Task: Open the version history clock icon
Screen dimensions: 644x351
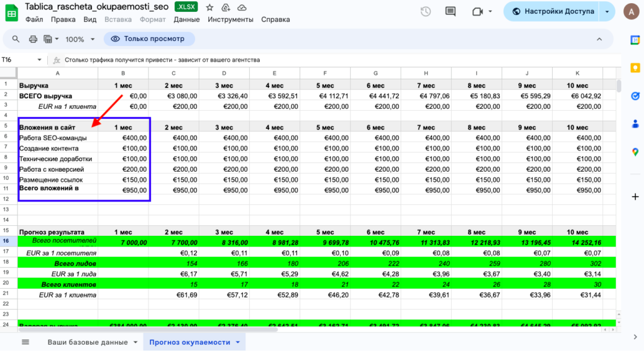Action: 426,11
